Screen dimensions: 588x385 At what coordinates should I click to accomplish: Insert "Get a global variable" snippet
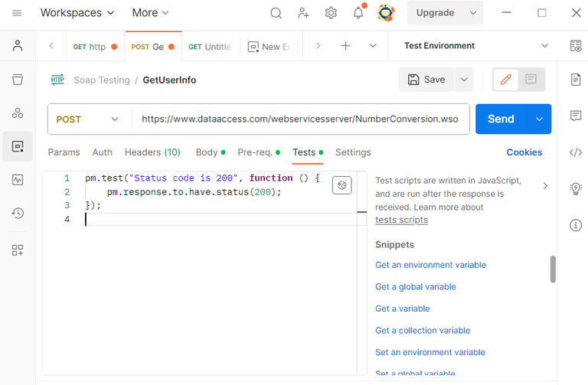click(416, 287)
